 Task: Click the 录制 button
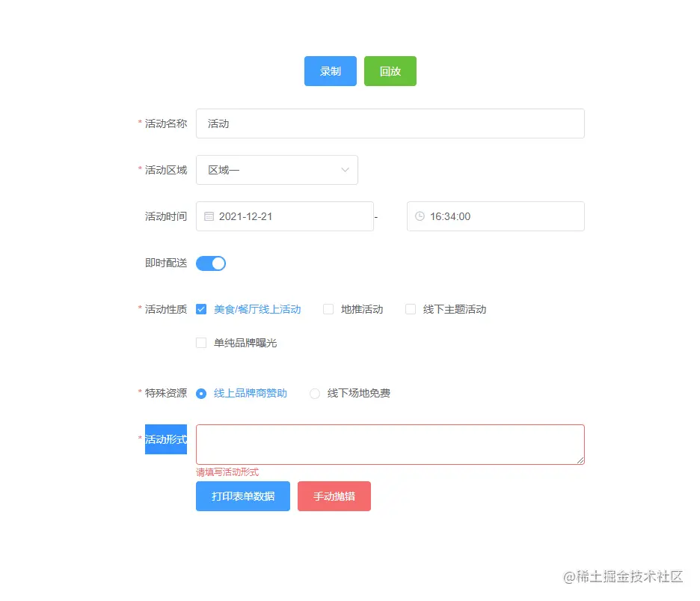coord(330,71)
